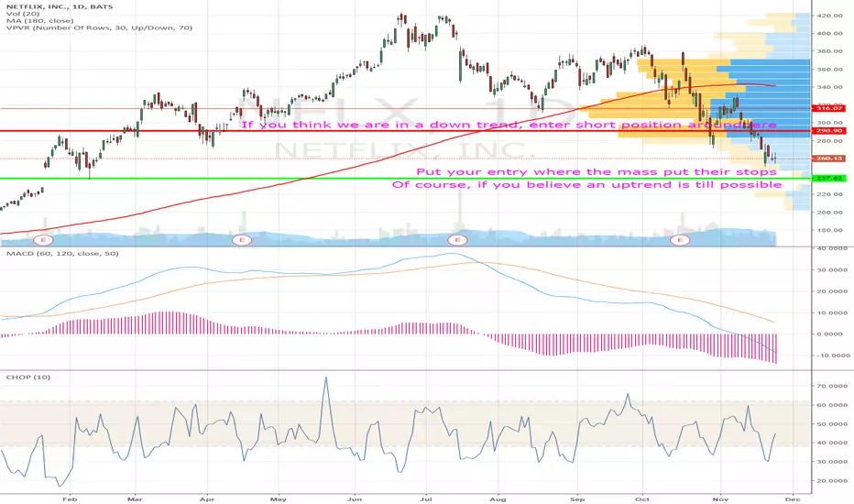Image resolution: width=854 pixels, height=504 pixels.
Task: Click the earnings marker E in mid-April
Action: (x=242, y=240)
